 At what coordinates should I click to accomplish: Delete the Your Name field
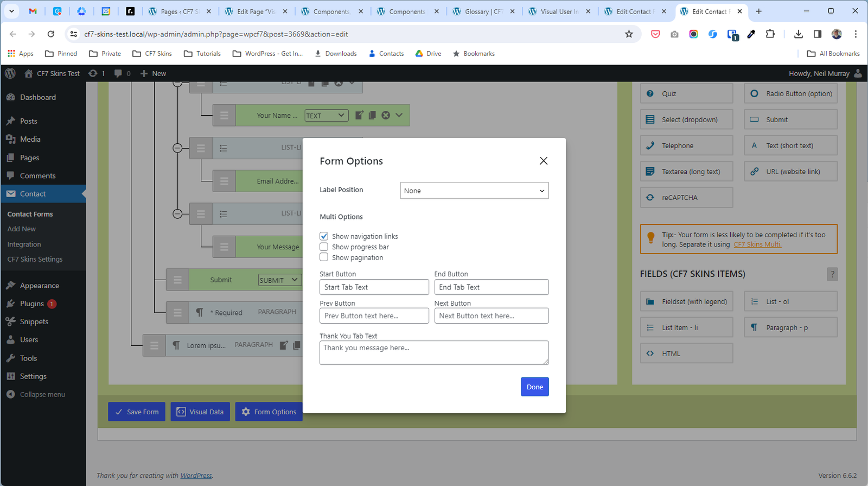point(386,115)
